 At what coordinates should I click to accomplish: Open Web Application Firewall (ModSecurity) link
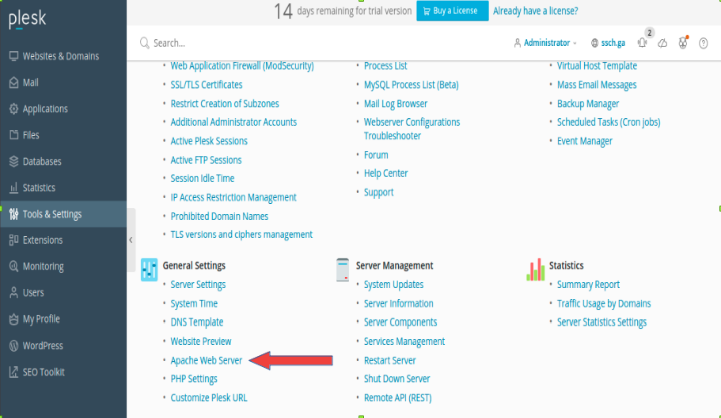point(242,66)
